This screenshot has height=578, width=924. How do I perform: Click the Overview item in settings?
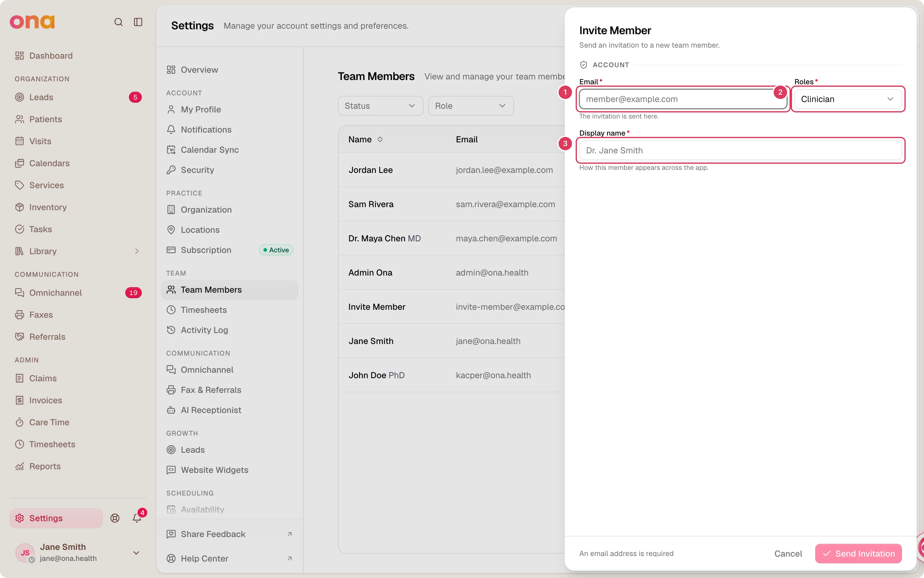(229, 70)
